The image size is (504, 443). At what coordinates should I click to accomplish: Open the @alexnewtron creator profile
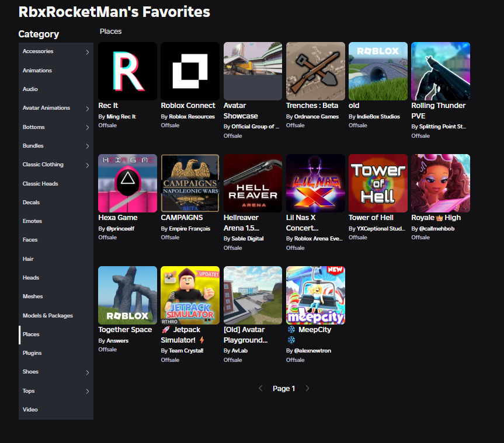312,351
